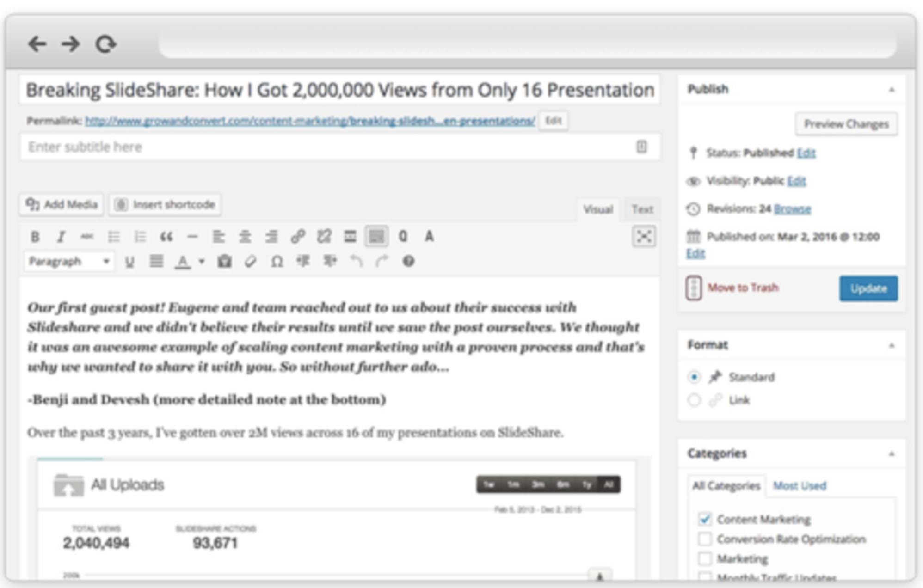The width and height of the screenshot is (923, 588).
Task: Focus the browser address bar
Action: (527, 44)
